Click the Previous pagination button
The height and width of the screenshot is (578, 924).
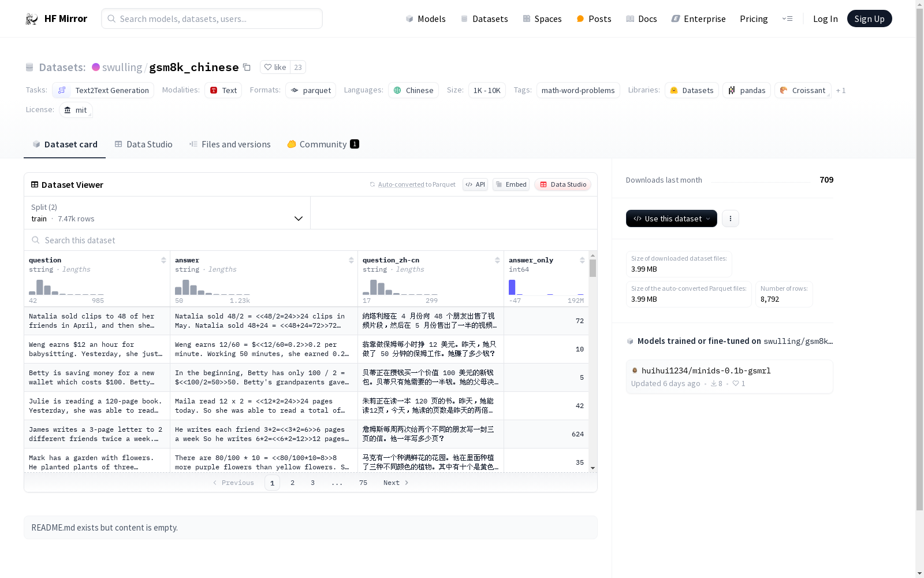233,483
